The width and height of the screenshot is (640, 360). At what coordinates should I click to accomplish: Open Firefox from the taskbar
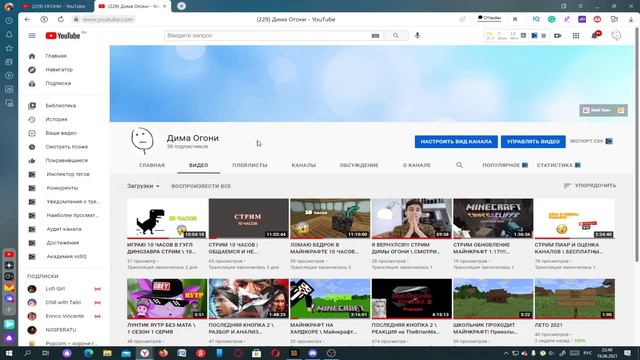(x=163, y=353)
